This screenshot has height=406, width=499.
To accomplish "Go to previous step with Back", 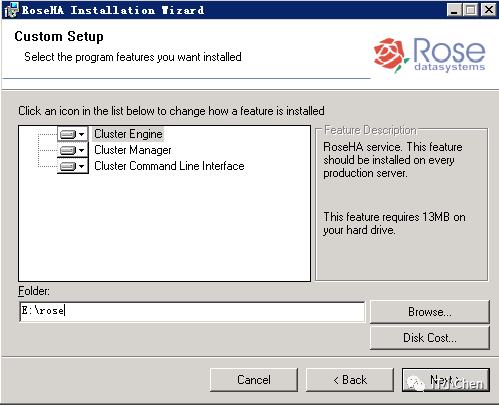I will click(350, 380).
